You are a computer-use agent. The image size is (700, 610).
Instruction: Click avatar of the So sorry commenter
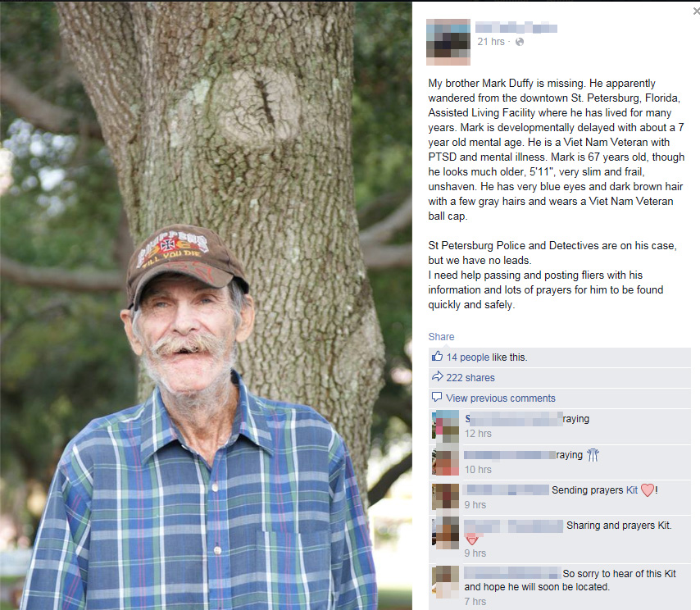(x=446, y=581)
